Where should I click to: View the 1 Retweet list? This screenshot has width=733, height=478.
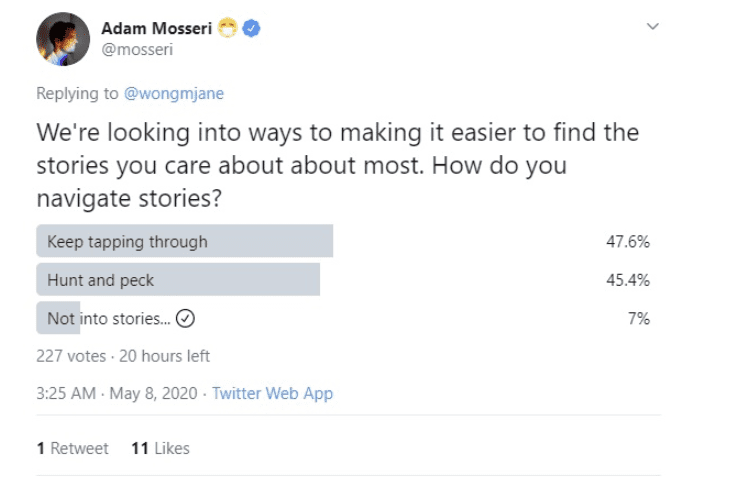pyautogui.click(x=72, y=448)
